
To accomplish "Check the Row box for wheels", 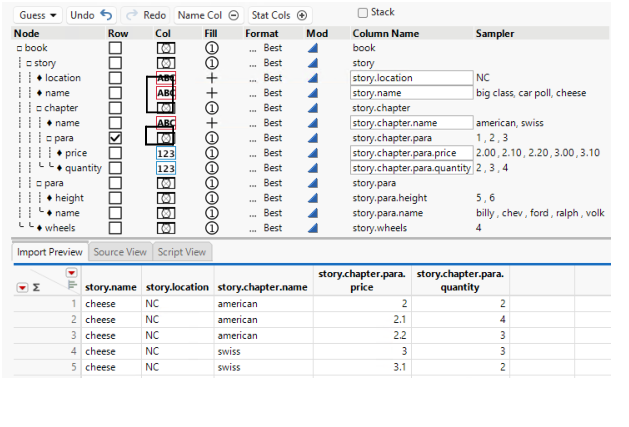I will 115,228.
